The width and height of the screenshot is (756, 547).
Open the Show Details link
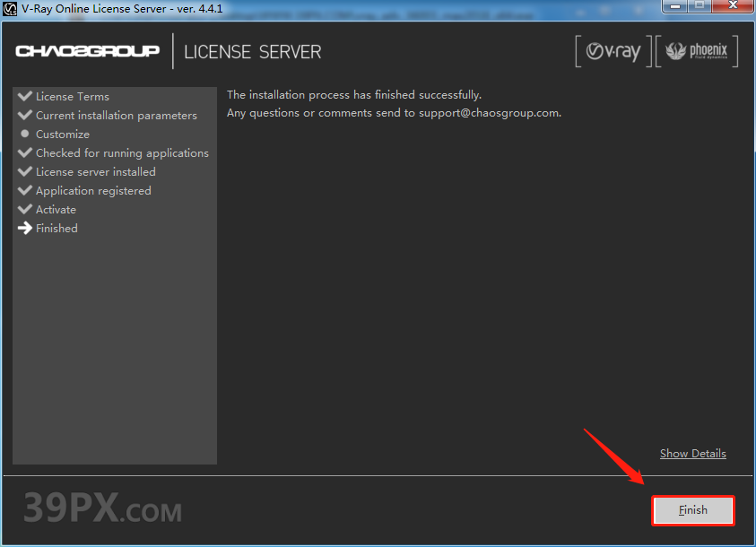692,454
